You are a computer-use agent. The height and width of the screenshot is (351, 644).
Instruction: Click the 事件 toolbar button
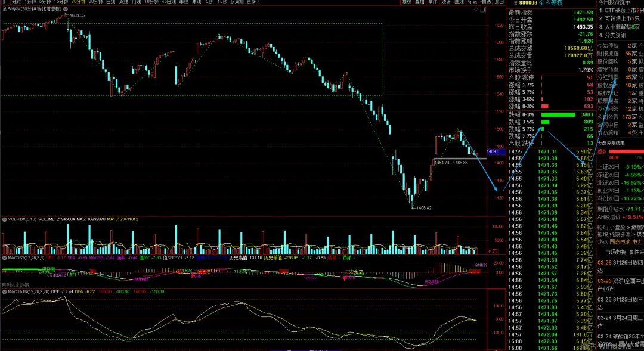point(432,2)
